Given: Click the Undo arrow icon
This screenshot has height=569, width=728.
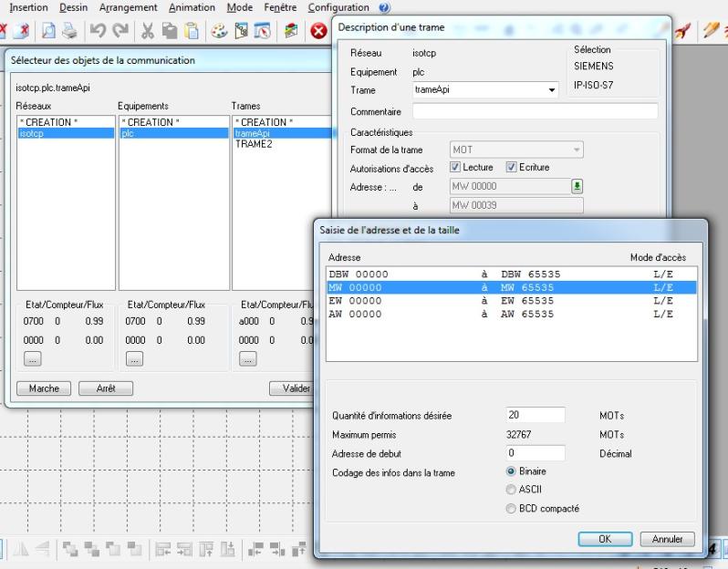Looking at the screenshot, I should tap(97, 30).
